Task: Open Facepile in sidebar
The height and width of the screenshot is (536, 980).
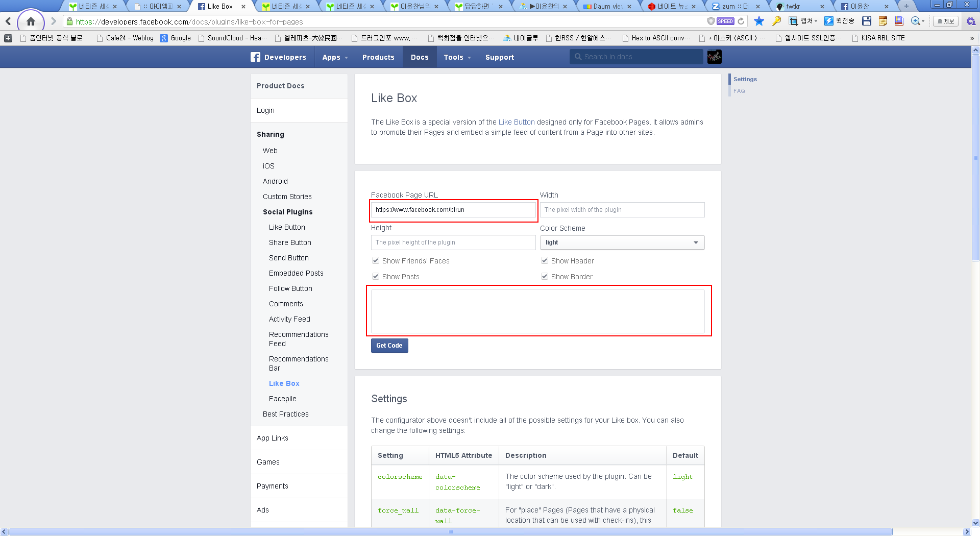Action: click(282, 399)
